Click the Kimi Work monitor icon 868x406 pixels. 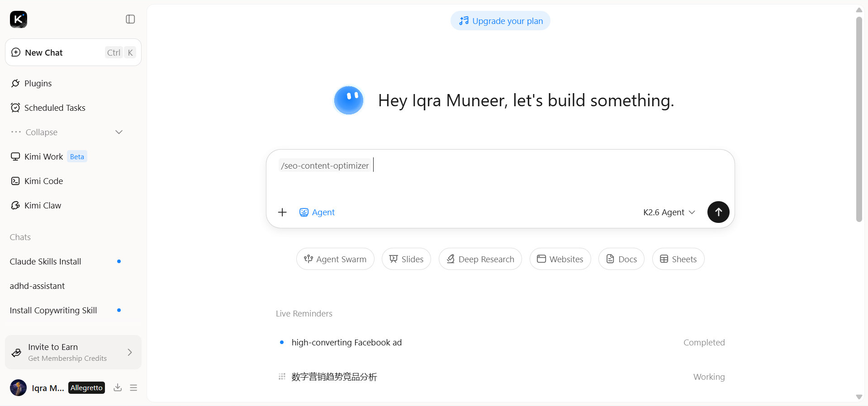click(15, 156)
